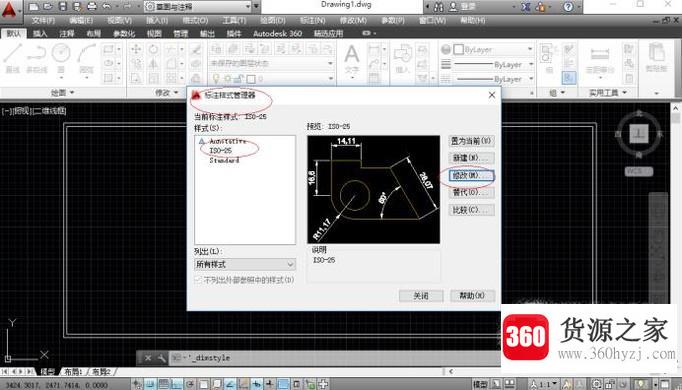This screenshot has width=682, height=390.
Task: Select the Rotate tool in Modify panel
Action: (154, 49)
